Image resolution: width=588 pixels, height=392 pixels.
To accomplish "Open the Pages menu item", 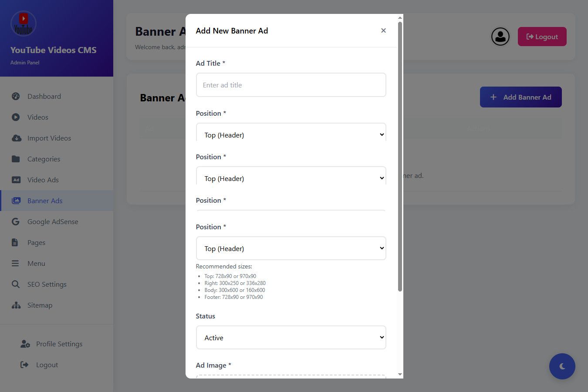I will point(36,243).
